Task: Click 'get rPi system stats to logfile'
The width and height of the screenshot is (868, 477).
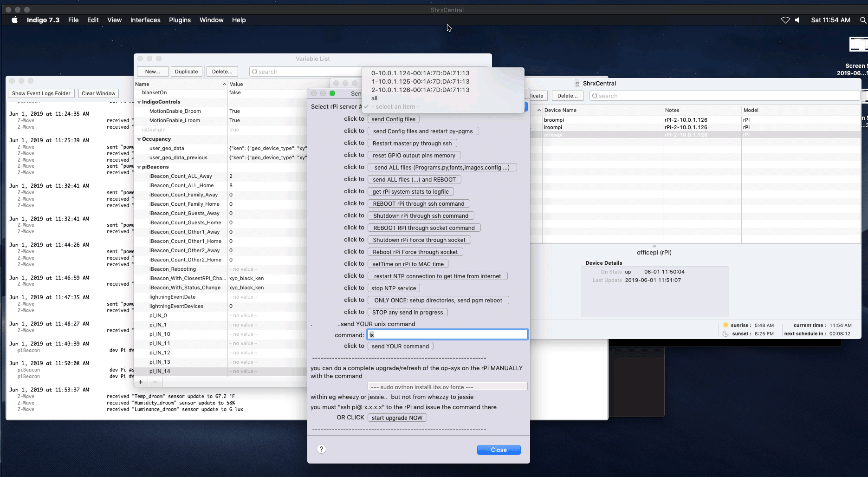Action: 411,192
